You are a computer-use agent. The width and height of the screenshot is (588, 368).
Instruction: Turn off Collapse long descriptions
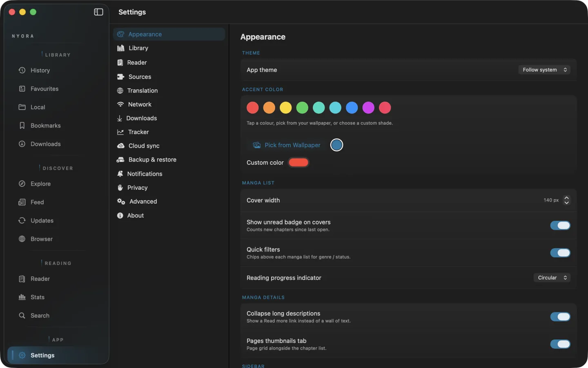pyautogui.click(x=560, y=317)
